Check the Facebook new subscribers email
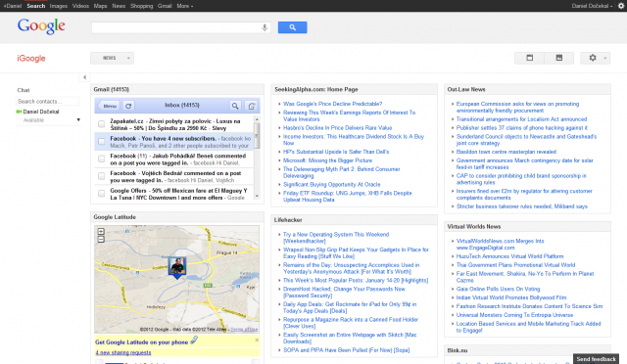The image size is (627, 364). [x=102, y=142]
